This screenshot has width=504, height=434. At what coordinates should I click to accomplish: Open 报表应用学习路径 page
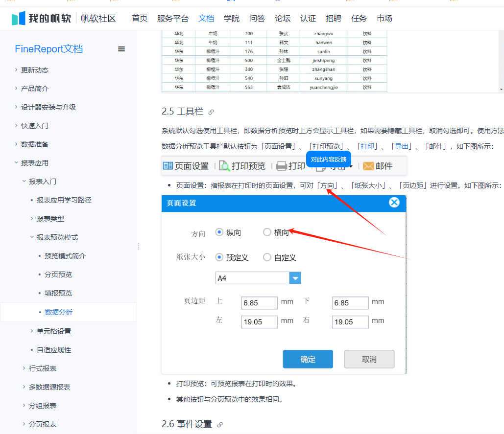point(64,200)
